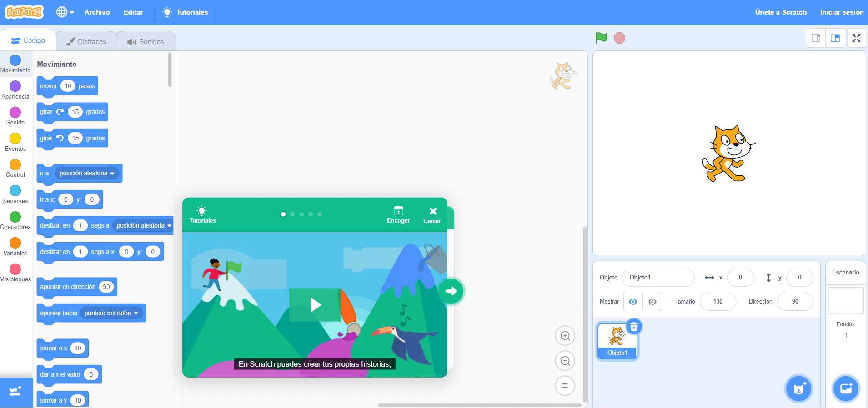The width and height of the screenshot is (868, 408).
Task: Click the 'dar a x el valor' block
Action: tap(69, 375)
